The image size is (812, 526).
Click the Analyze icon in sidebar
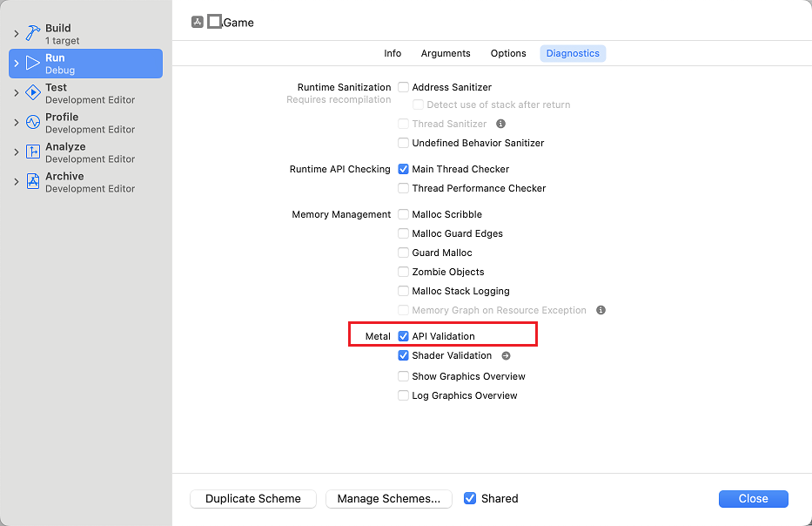click(x=33, y=152)
